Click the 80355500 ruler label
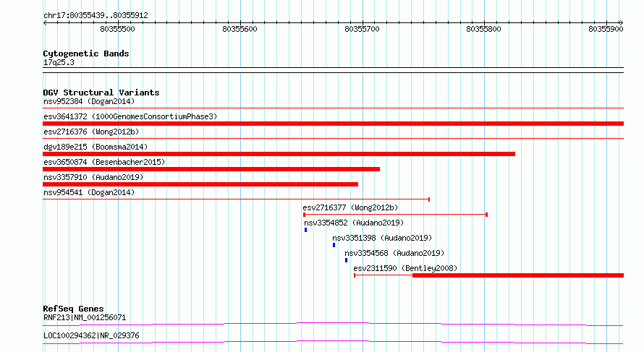 117,29
